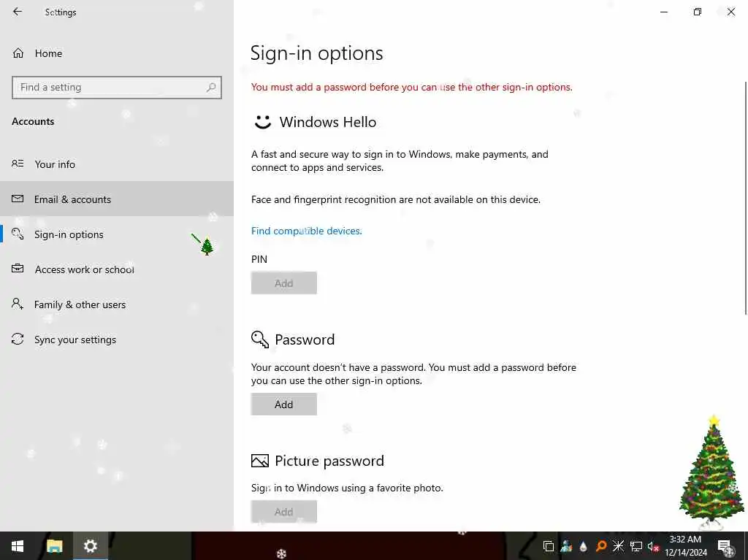Open the Find compatible devices link
The width and height of the screenshot is (748, 560).
[x=306, y=231]
